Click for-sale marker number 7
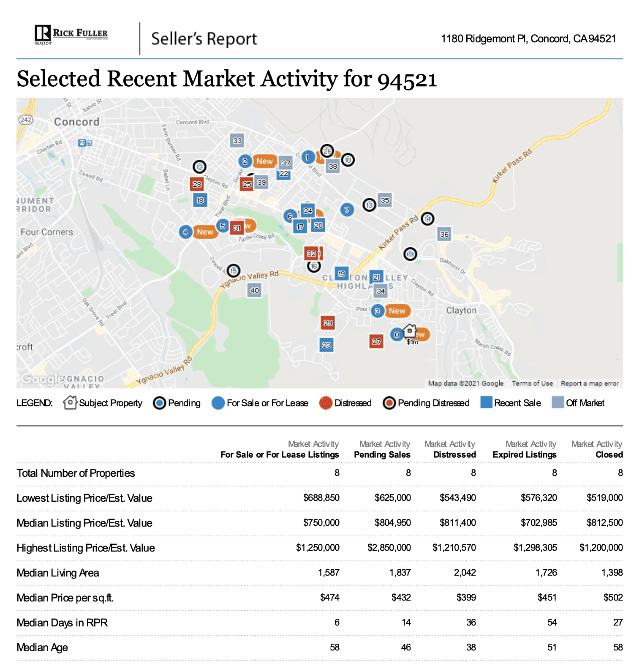This screenshot has height=672, width=642. pos(347,210)
